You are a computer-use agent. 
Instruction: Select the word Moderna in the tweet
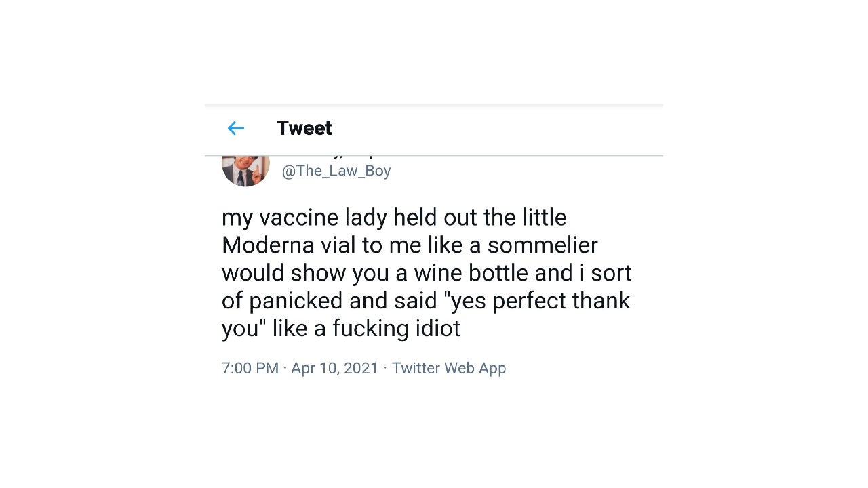click(269, 245)
